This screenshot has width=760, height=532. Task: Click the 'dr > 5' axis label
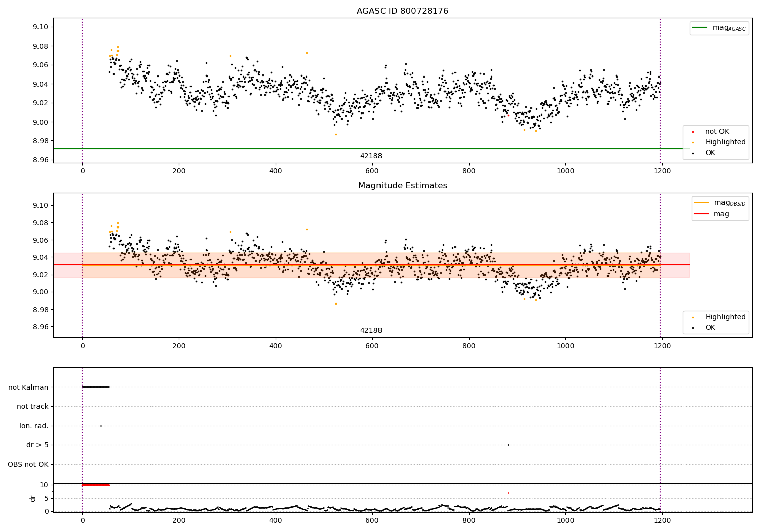(x=37, y=445)
